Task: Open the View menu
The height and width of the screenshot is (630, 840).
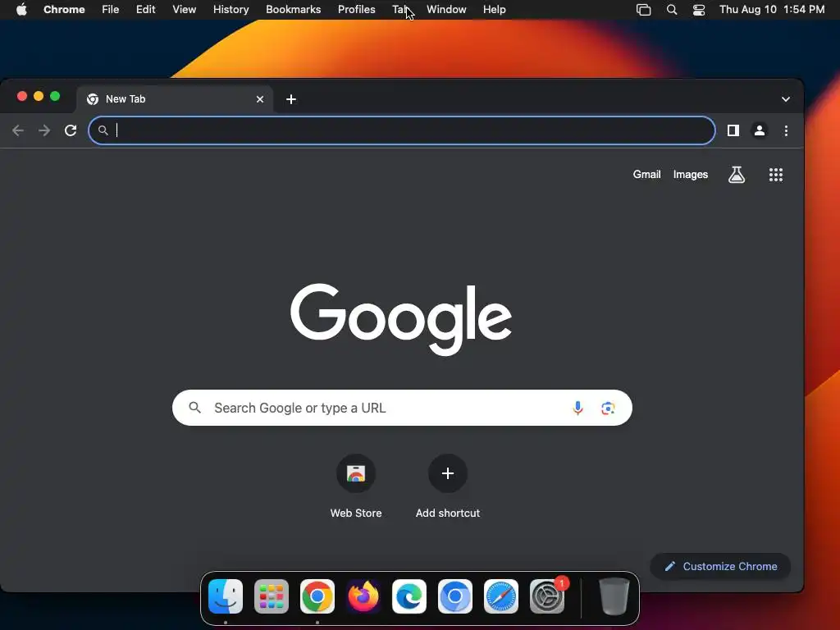Action: click(x=184, y=9)
